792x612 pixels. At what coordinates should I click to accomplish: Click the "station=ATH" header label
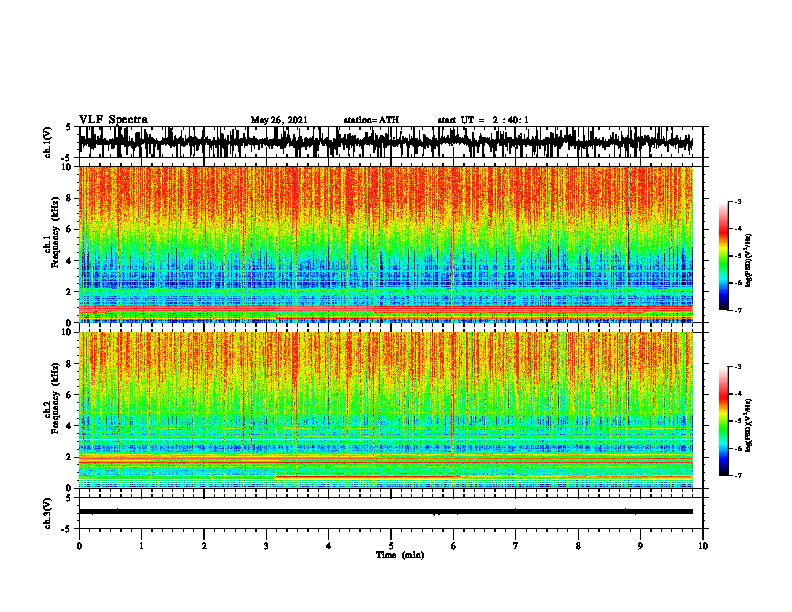click(371, 120)
